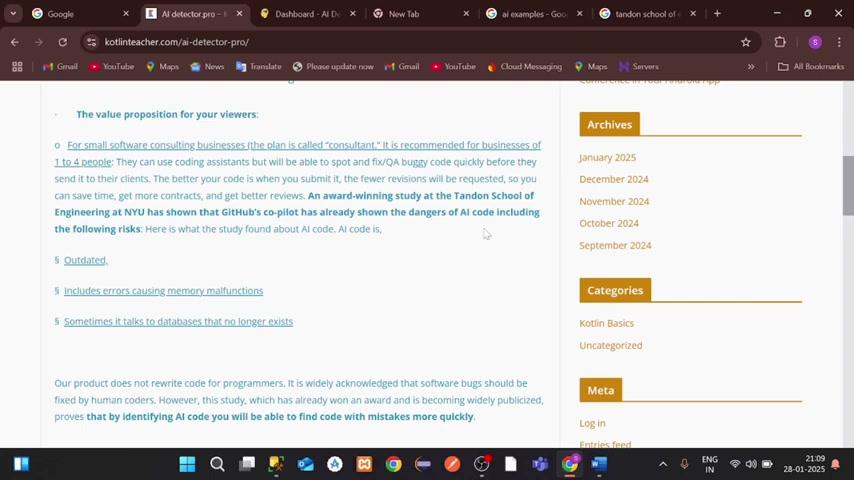Screen dimensions: 854x480
Task: Open the volume speaker tray icon
Action: (x=751, y=464)
